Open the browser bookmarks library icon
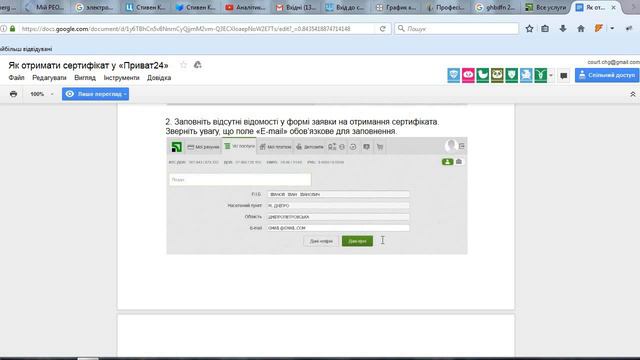The width and height of the screenshot is (640, 360). click(x=545, y=29)
